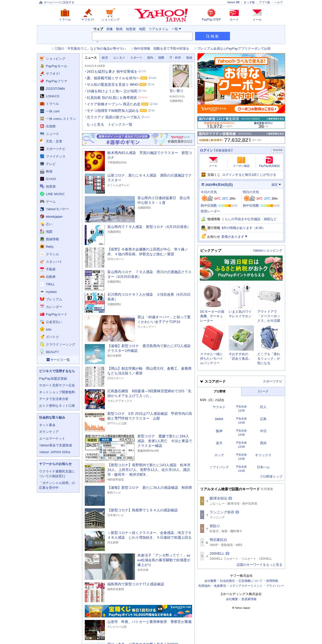Select the スポーツ news tab

point(136,58)
